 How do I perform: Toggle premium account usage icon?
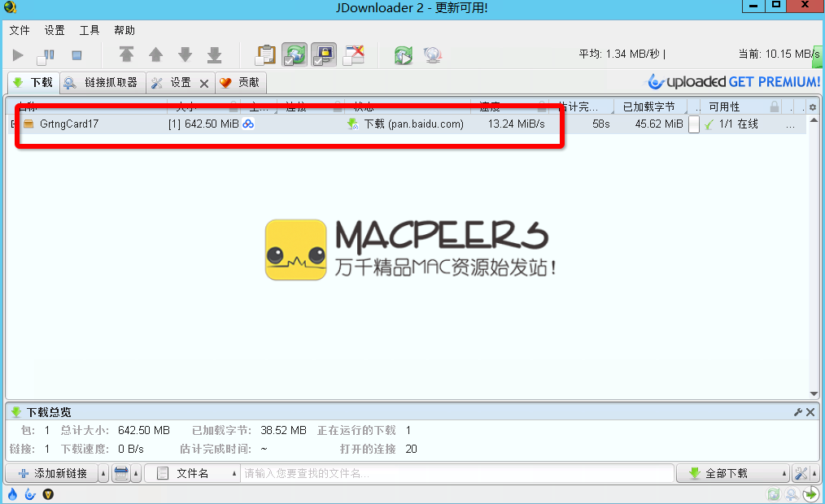[324, 54]
